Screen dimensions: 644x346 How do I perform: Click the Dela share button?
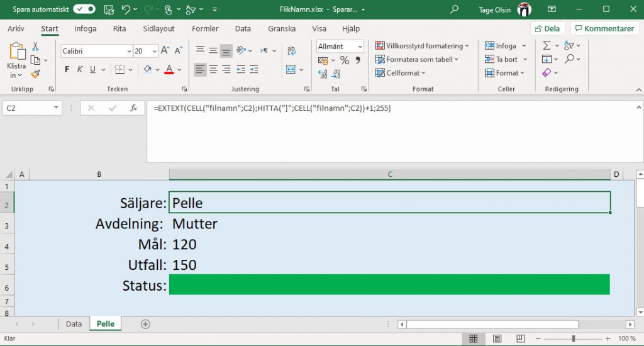(547, 29)
